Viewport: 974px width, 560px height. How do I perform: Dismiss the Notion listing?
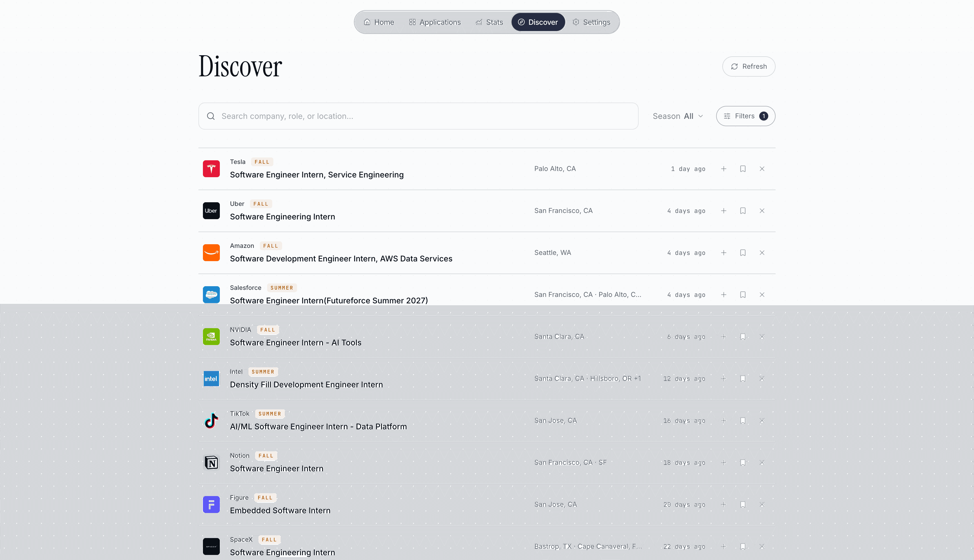762,462
